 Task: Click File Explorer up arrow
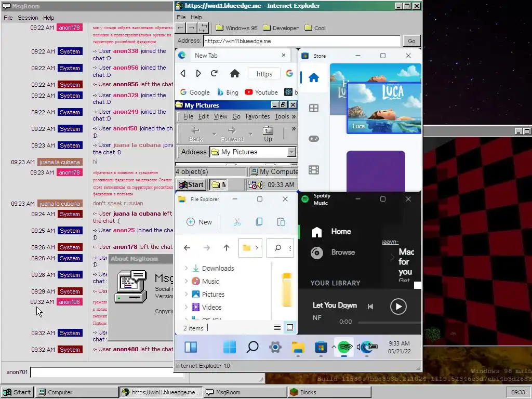(x=227, y=248)
